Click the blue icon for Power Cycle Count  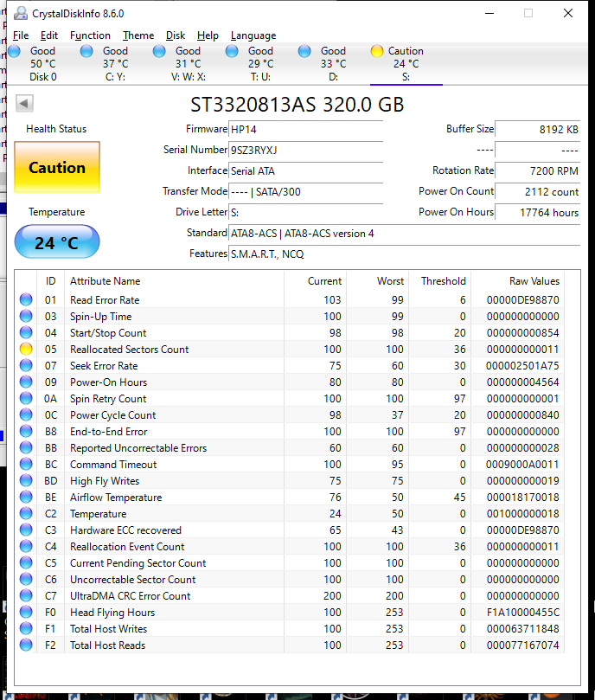(x=26, y=414)
